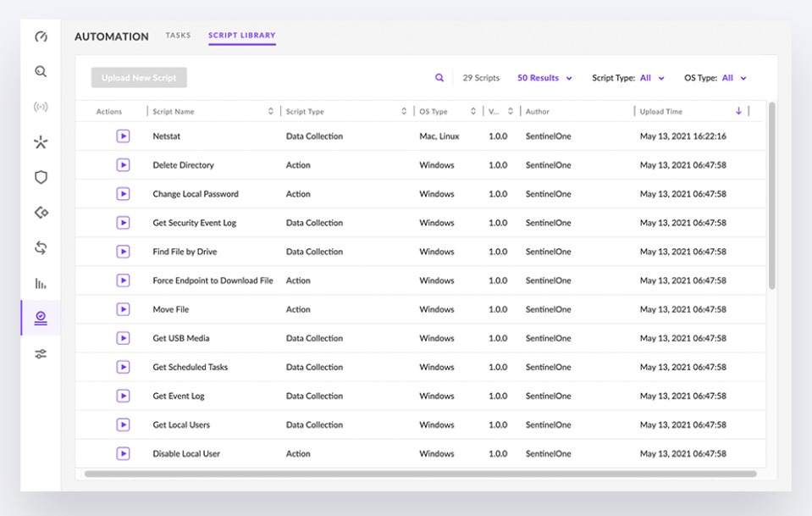Sort by OS Type column arrows
This screenshot has height=516, width=812.
coord(472,111)
